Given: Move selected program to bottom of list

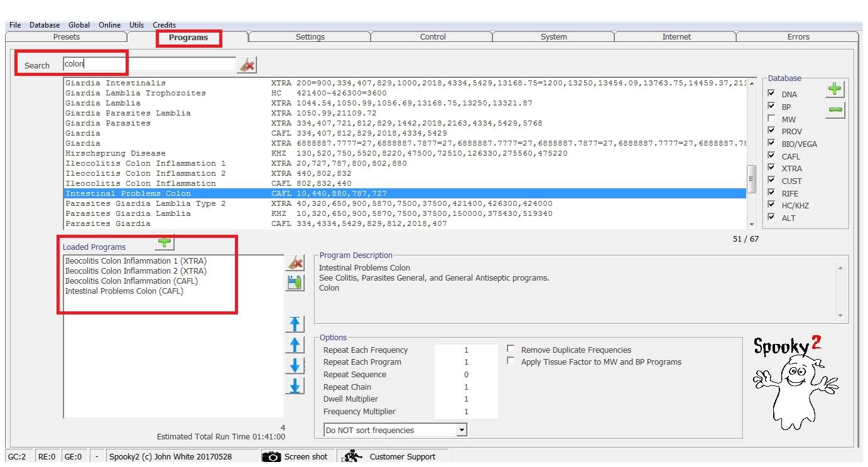Looking at the screenshot, I should point(295,386).
